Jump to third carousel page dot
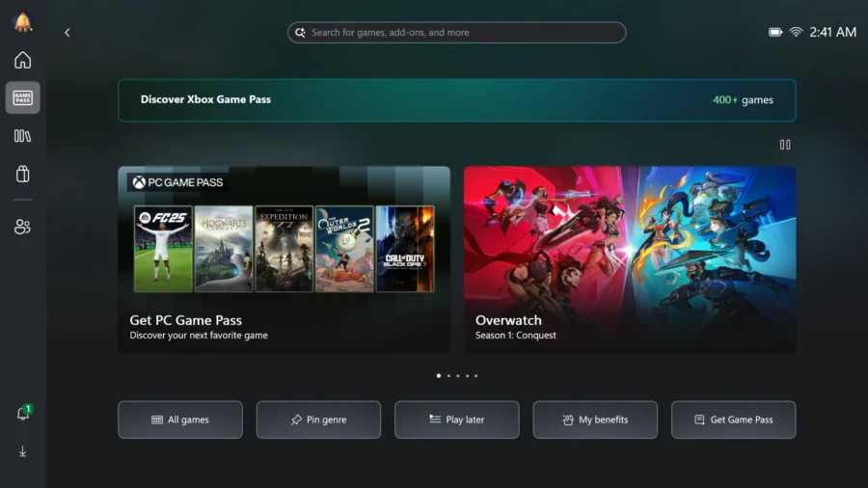Image resolution: width=868 pixels, height=488 pixels. (x=458, y=376)
